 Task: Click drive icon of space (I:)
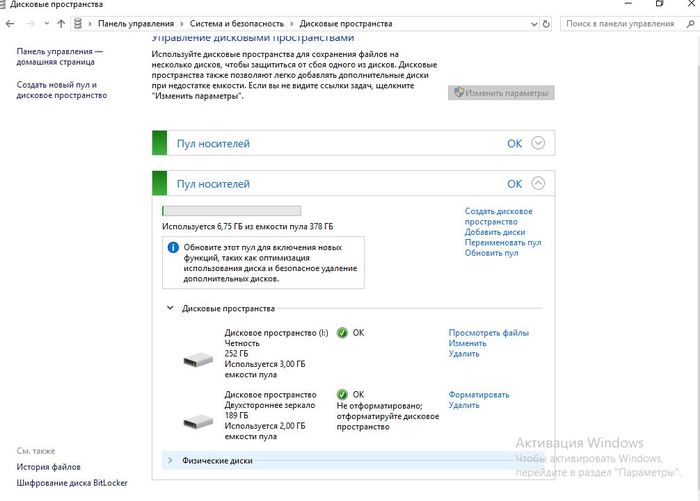point(198,359)
